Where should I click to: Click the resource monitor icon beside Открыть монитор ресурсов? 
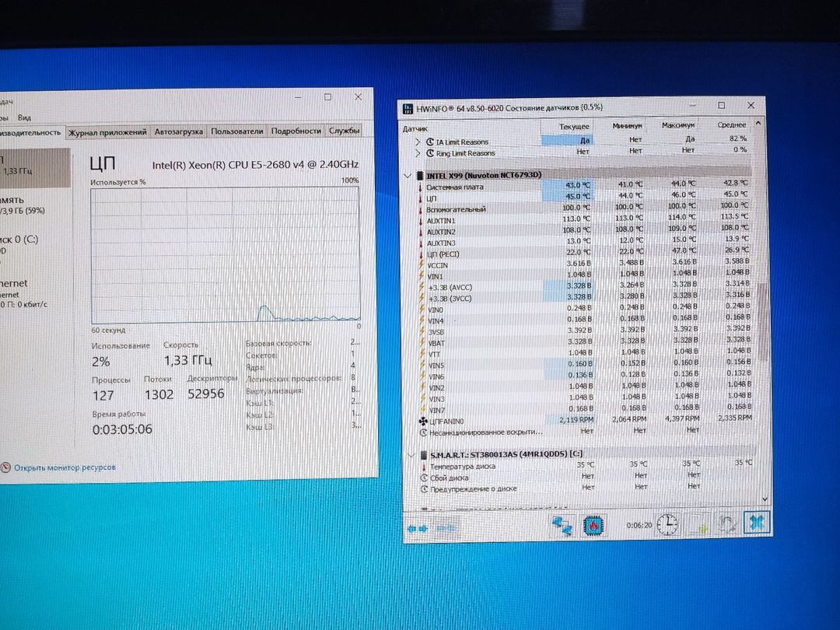pyautogui.click(x=5, y=467)
